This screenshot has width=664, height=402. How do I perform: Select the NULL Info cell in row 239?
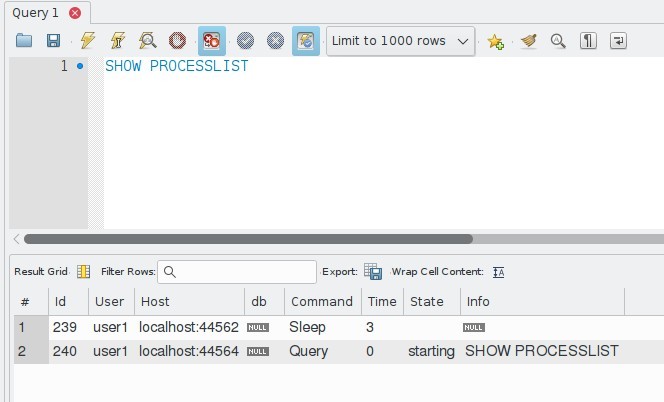542,327
